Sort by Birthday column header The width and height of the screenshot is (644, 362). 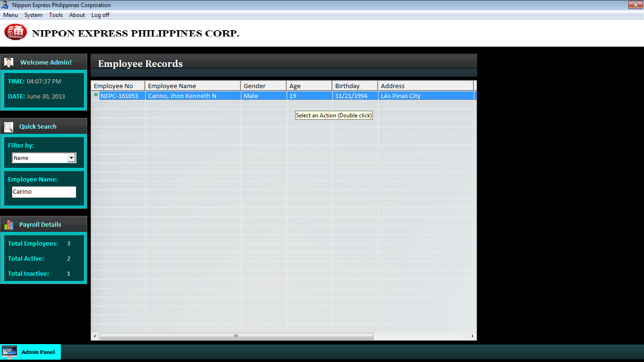pyautogui.click(x=355, y=86)
